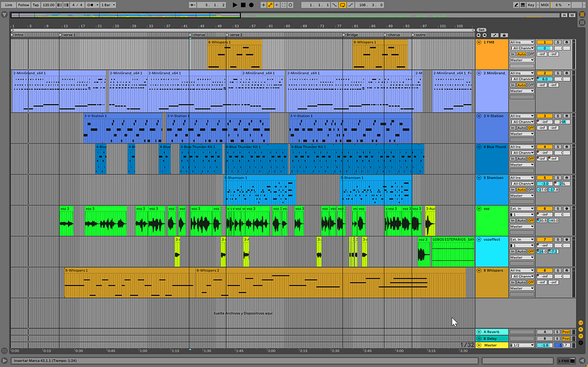Collapse the voz track with its triangle
This screenshot has height=367, width=588.
[479, 209]
